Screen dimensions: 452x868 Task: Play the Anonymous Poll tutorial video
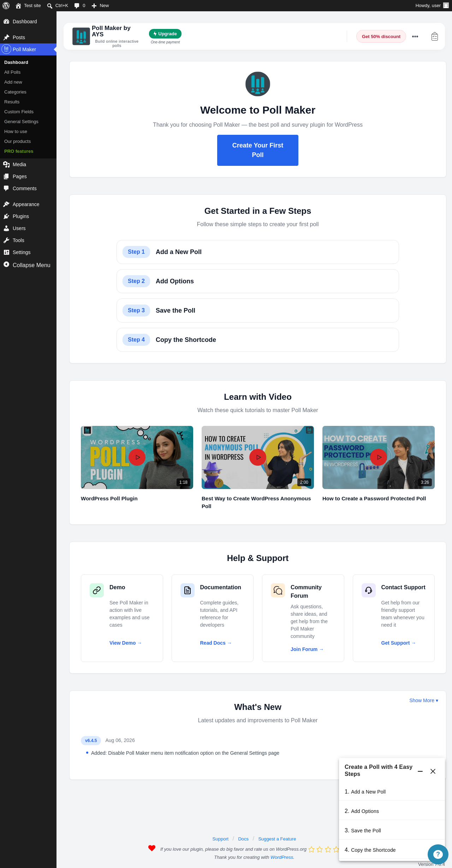[x=258, y=457]
